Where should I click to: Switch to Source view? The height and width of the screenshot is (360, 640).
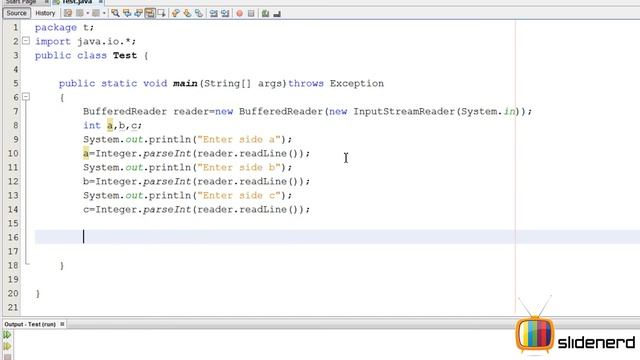[16, 13]
